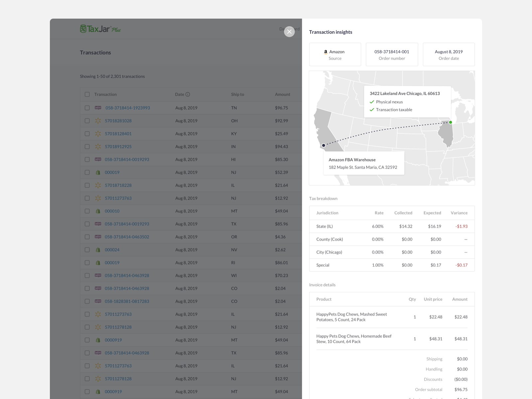
Task: Click the Shopify icon beside order 000010
Action: point(98,211)
